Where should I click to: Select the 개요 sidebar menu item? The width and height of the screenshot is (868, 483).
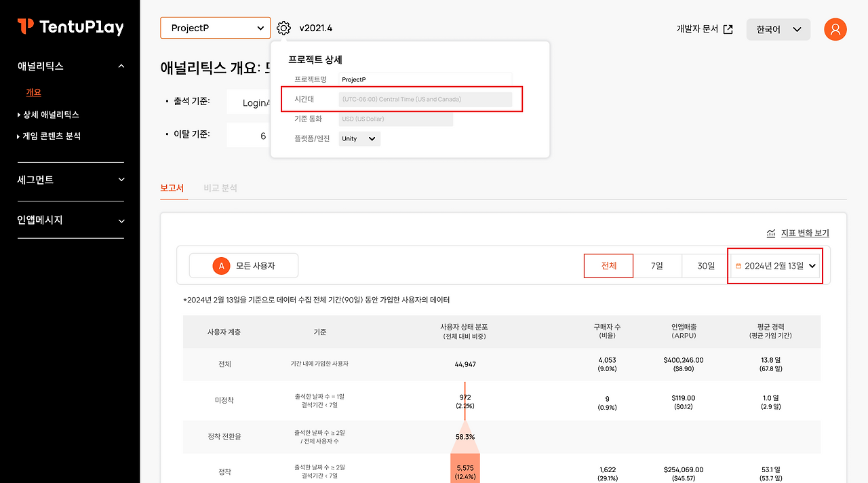point(33,92)
